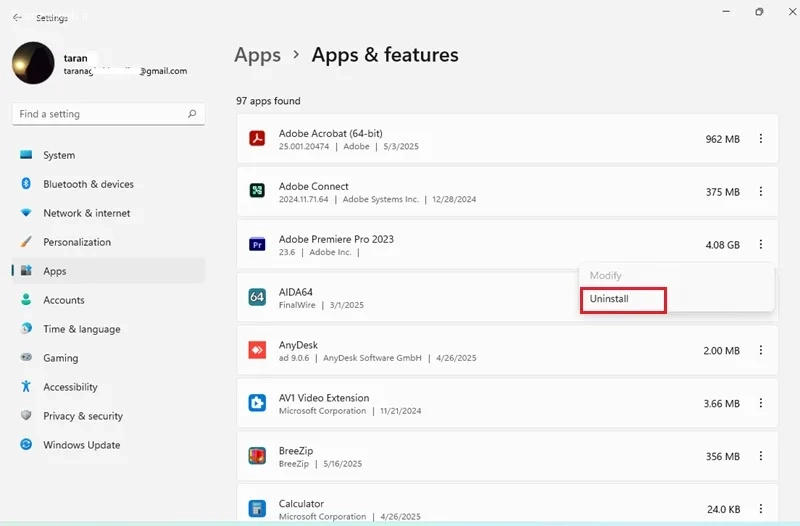The width and height of the screenshot is (800, 526).
Task: Open the three-dot menu for Calculator
Action: click(x=760, y=509)
